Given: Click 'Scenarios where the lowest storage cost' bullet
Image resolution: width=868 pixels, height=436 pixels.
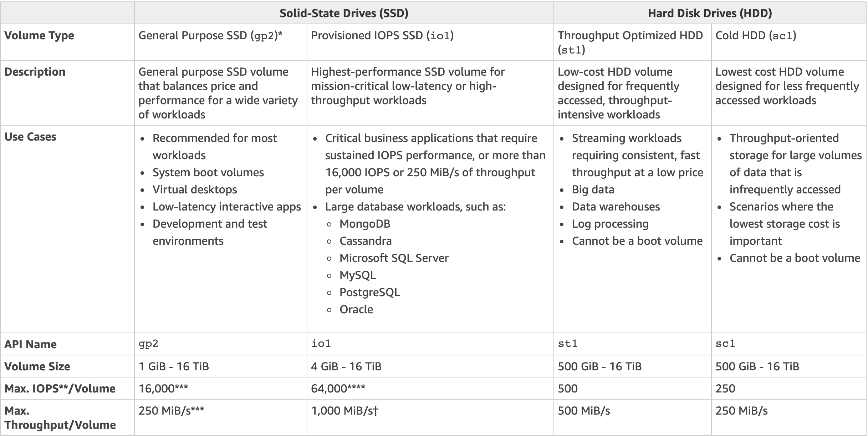Looking at the screenshot, I should pyautogui.click(x=785, y=224).
